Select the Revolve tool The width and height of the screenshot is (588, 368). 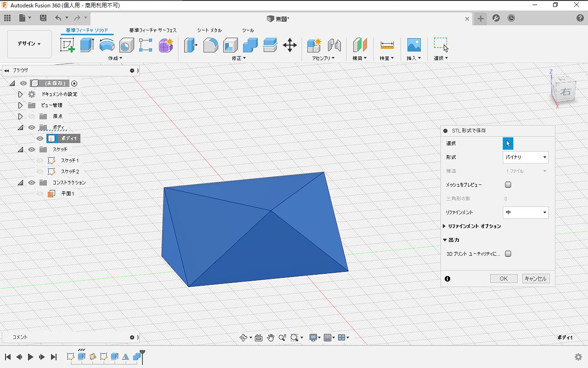point(107,45)
